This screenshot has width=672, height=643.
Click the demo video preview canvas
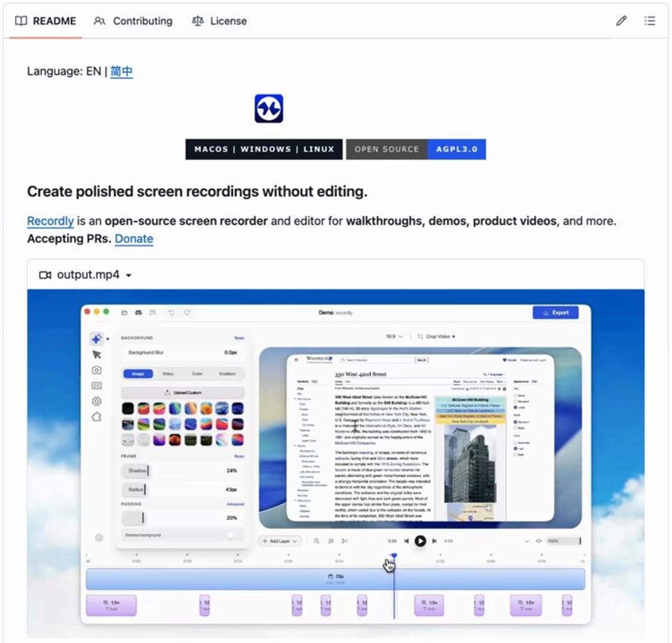click(x=420, y=437)
